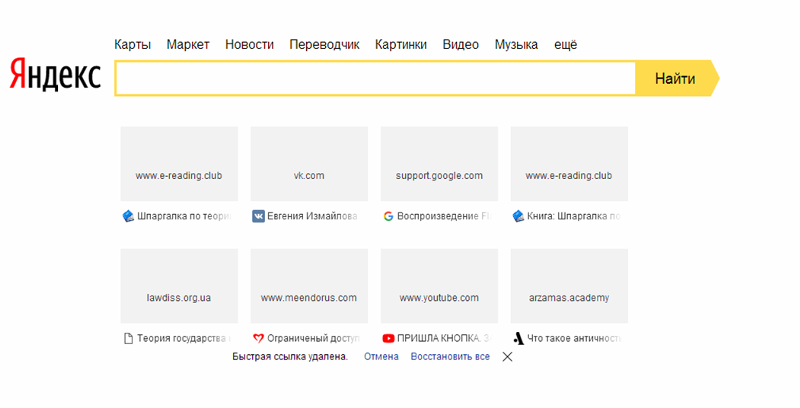Screen dimensions: 800x408
Task: Open the Карты service link
Action: [133, 45]
